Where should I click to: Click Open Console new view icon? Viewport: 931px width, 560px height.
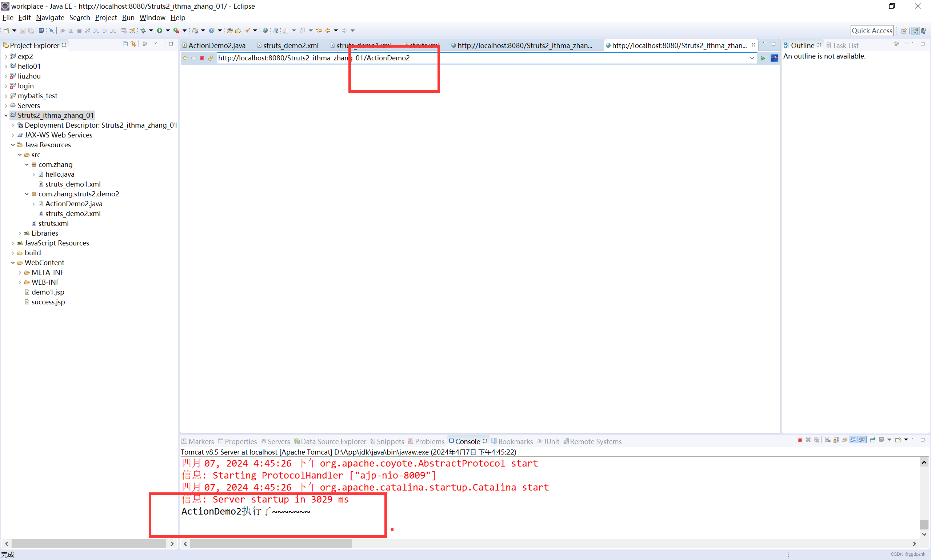[898, 440]
